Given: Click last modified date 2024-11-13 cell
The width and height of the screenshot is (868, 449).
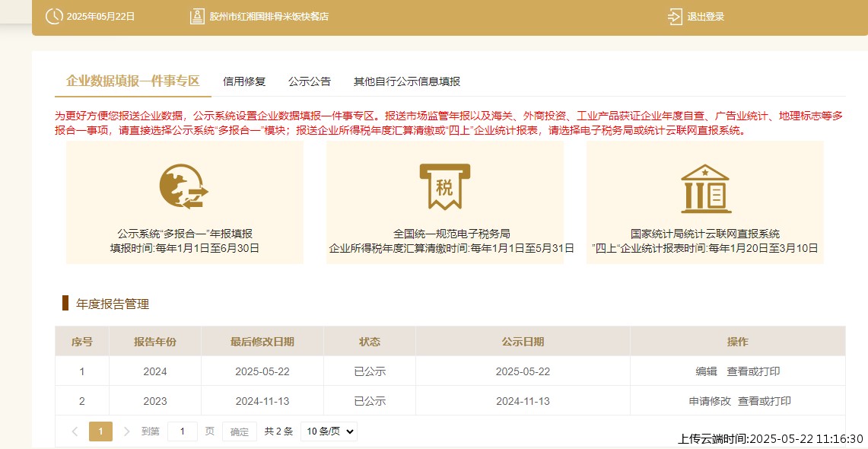Looking at the screenshot, I should point(262,401).
